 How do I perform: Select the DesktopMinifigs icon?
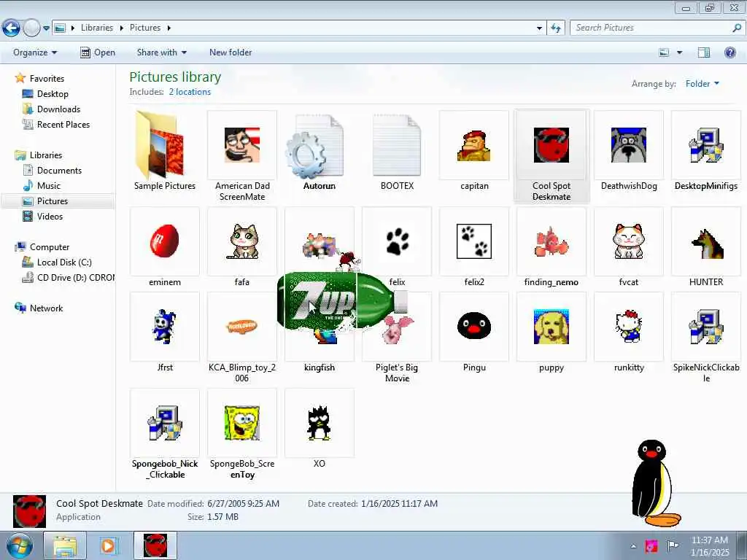705,145
